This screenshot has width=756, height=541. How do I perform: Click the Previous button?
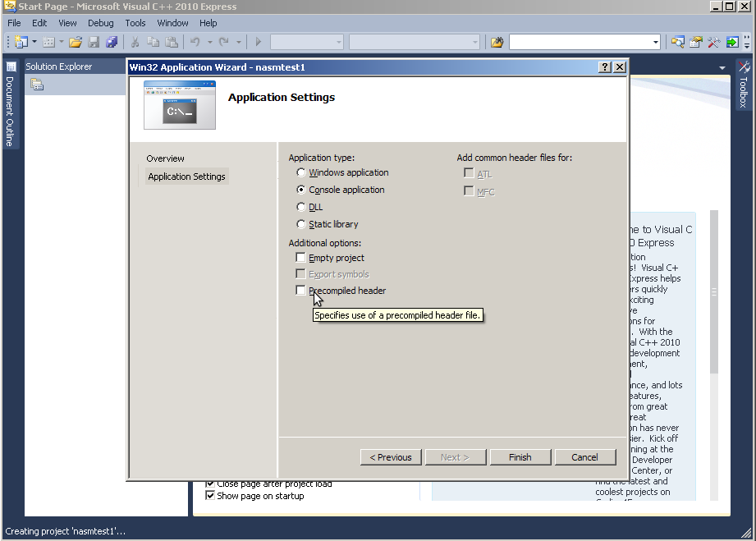point(391,457)
